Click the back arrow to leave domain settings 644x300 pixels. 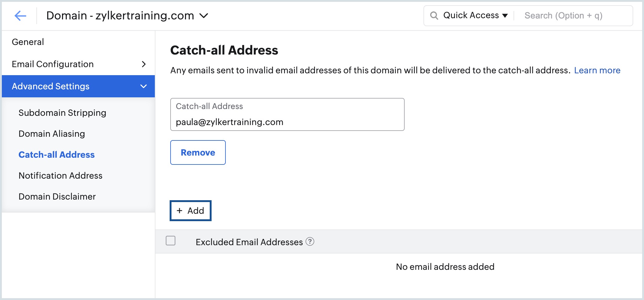point(20,15)
